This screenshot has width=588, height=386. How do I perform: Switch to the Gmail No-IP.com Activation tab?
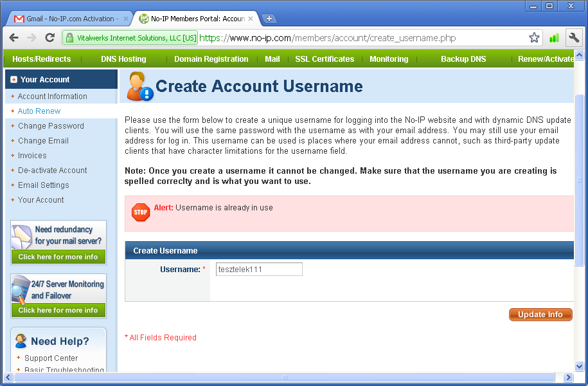70,19
